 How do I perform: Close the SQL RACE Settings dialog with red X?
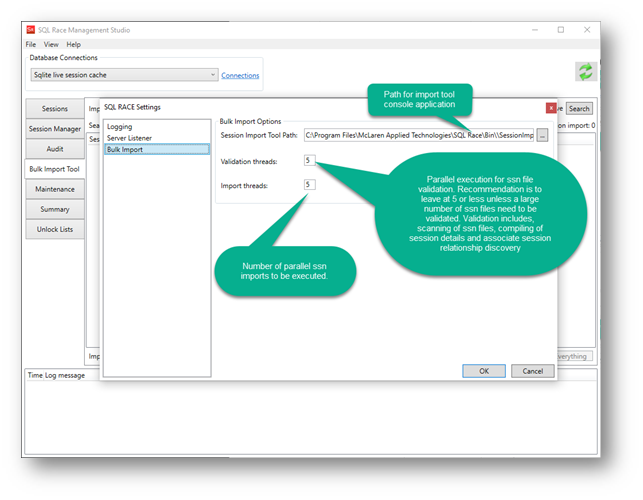tap(551, 108)
